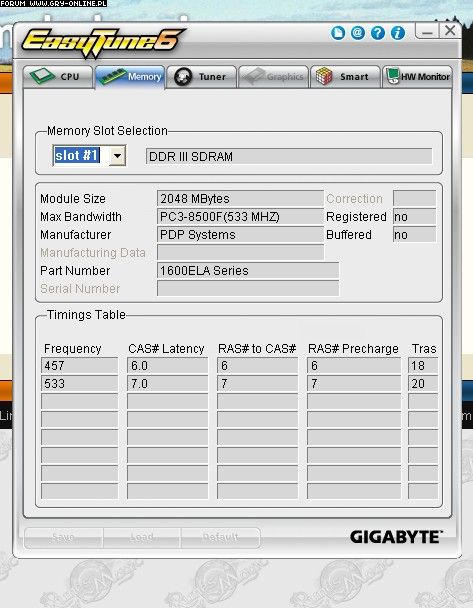Click the 'RAS# Precharge' column header
Screen dimensions: 473x608
click(x=353, y=349)
